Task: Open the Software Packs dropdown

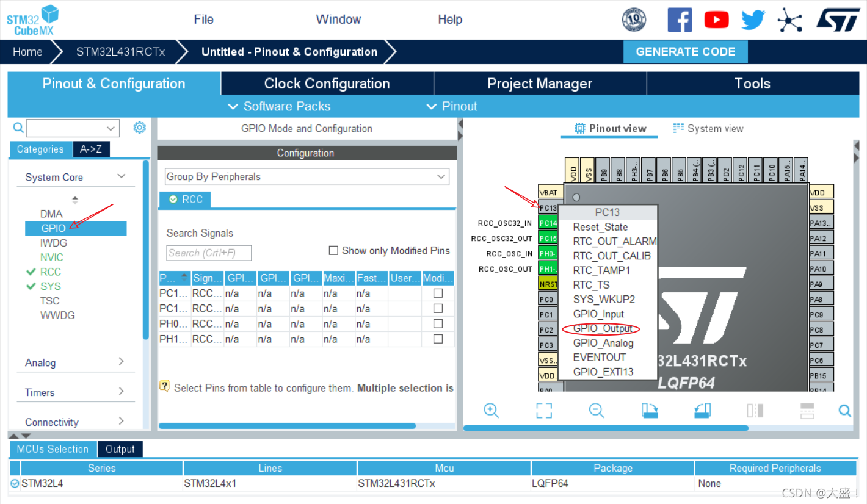Action: (x=279, y=106)
